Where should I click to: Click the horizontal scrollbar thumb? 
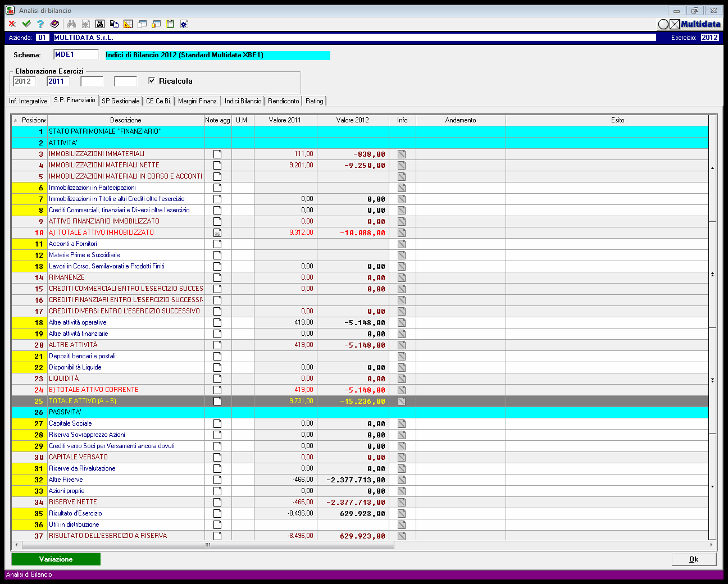(207, 545)
